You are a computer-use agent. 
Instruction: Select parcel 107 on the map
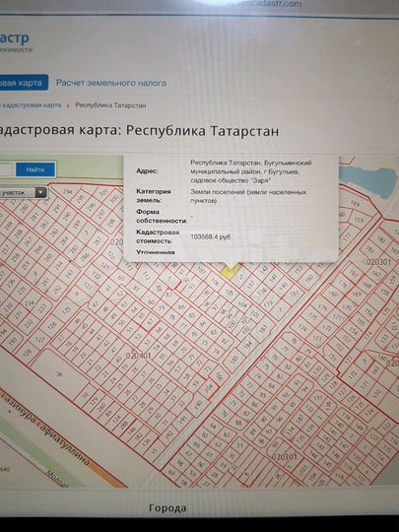point(202,270)
